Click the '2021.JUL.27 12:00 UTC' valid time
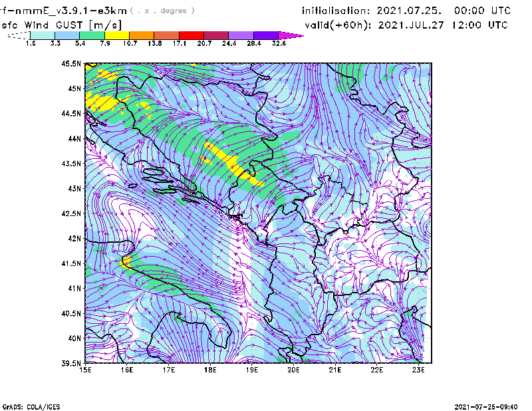 (443, 25)
